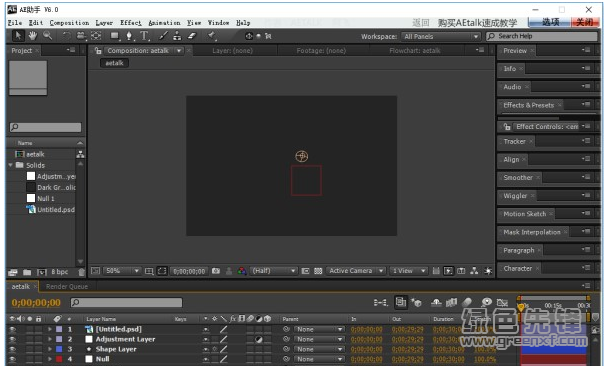Open the File menu
609x366 pixels.
click(x=15, y=23)
